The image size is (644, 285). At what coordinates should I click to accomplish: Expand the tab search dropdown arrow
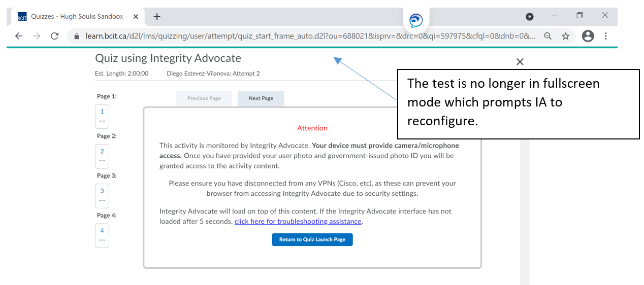click(x=530, y=17)
